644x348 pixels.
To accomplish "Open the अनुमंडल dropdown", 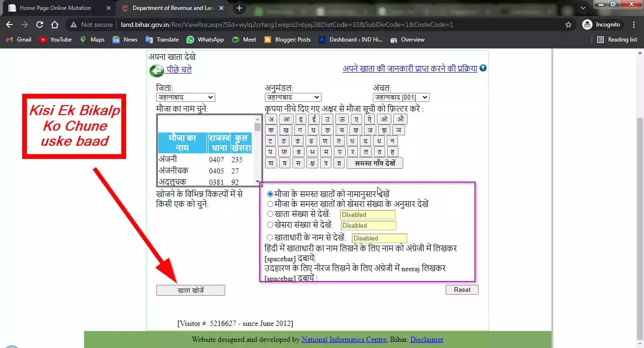I will [293, 98].
